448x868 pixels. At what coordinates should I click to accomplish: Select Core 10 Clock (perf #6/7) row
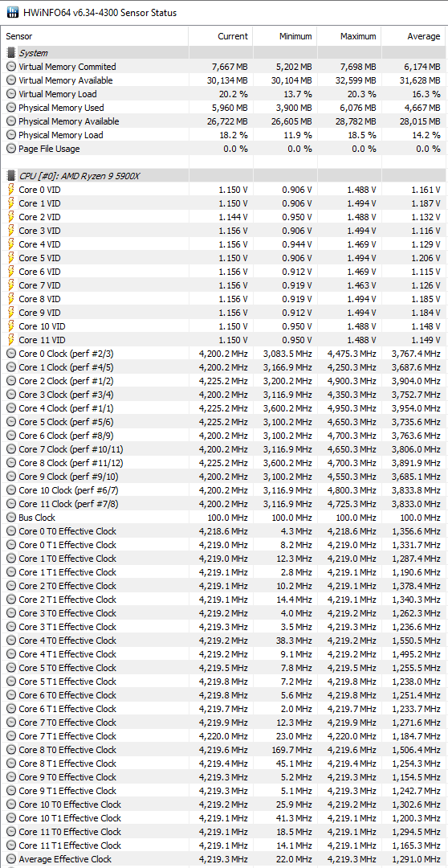click(224, 490)
